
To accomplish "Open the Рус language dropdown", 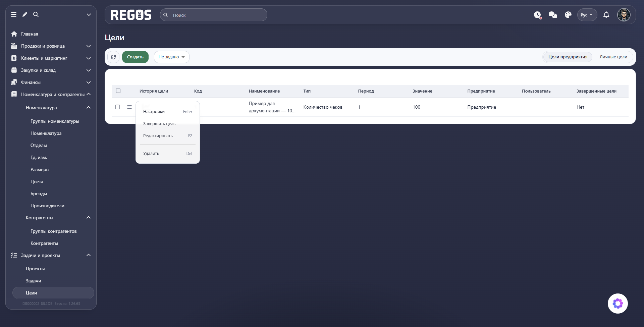I will 587,15.
